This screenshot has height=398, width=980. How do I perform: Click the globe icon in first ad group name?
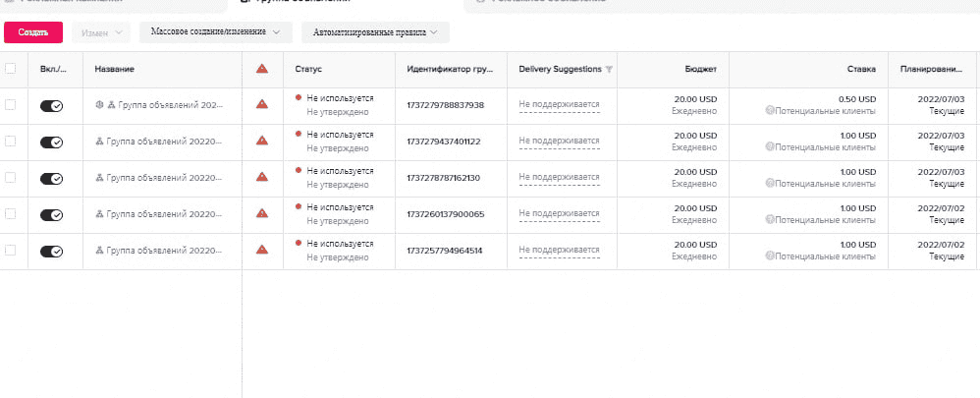(x=99, y=104)
